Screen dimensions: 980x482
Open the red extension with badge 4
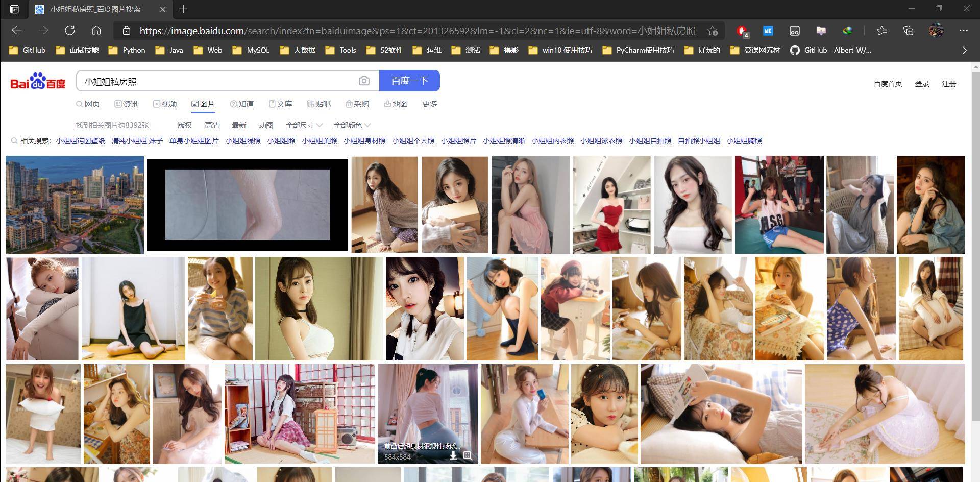tap(742, 31)
